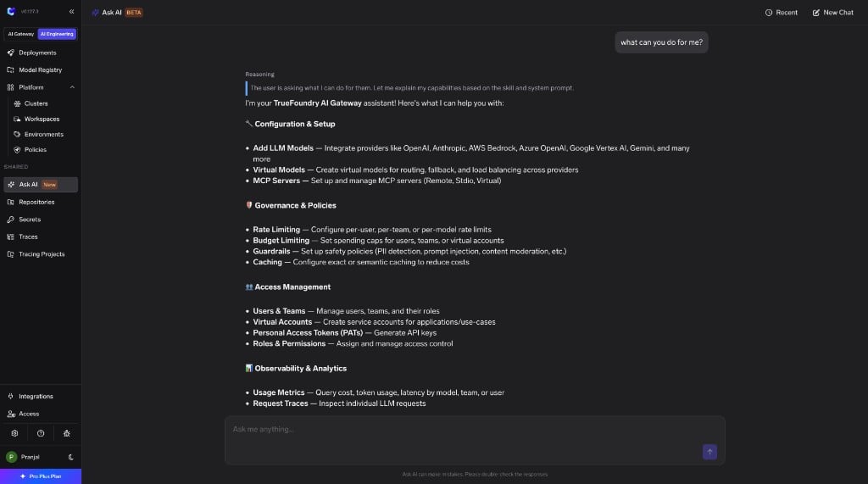Click the Roles & Permissions bullet text
868x484 pixels.
[353, 344]
